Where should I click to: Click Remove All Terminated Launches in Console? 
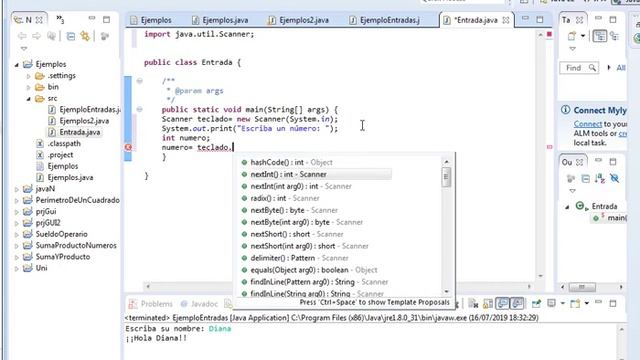click(x=473, y=304)
